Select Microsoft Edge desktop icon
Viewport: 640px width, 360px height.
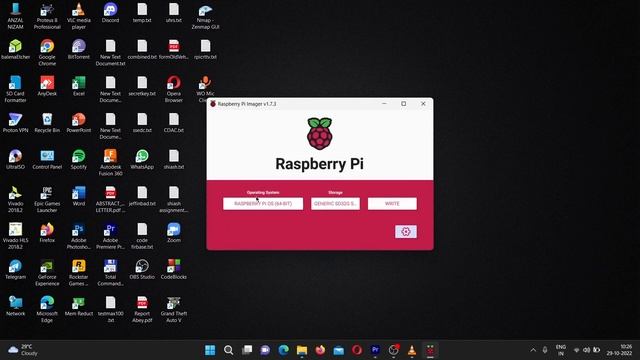tap(47, 309)
